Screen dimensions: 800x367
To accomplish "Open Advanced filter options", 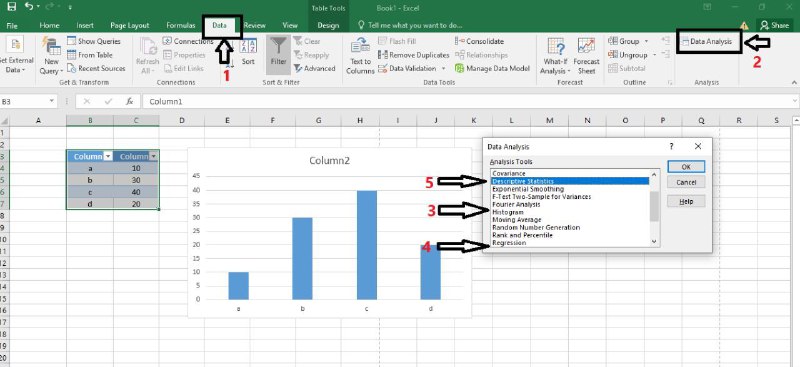I will click(x=314, y=68).
